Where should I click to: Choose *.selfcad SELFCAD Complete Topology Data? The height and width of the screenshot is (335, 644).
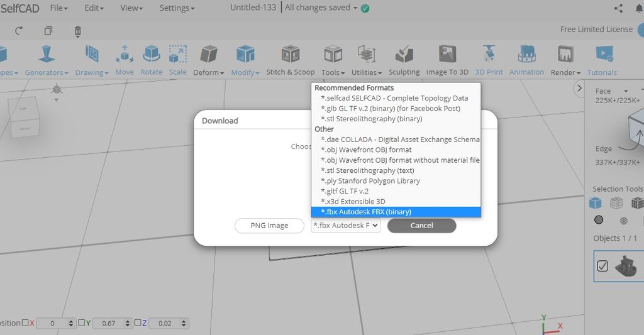click(396, 98)
